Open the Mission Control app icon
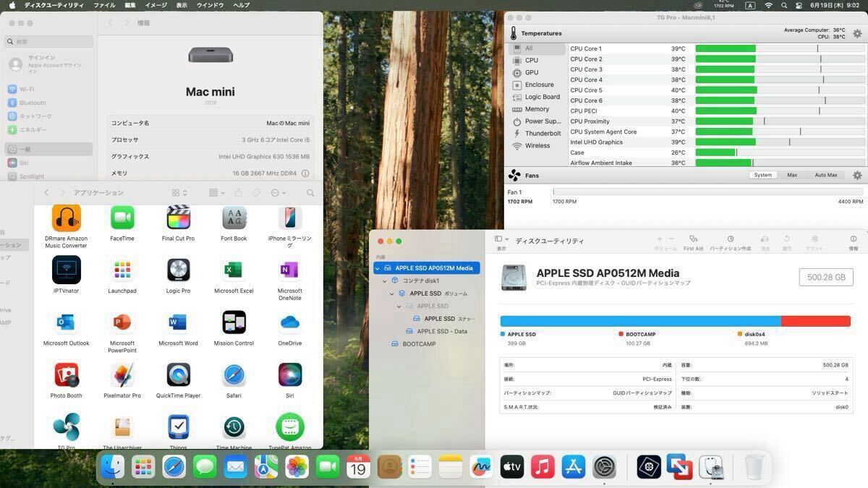Image resolution: width=868 pixels, height=488 pixels. 234,322
